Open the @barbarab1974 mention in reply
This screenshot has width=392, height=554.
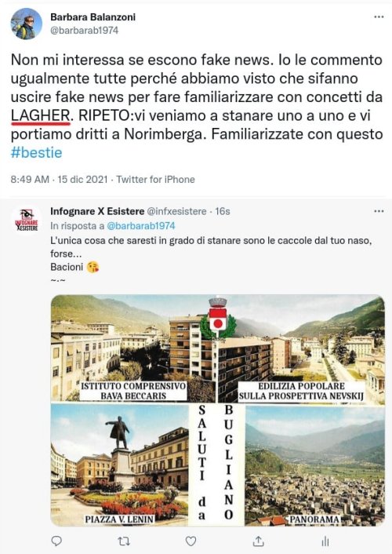(141, 226)
